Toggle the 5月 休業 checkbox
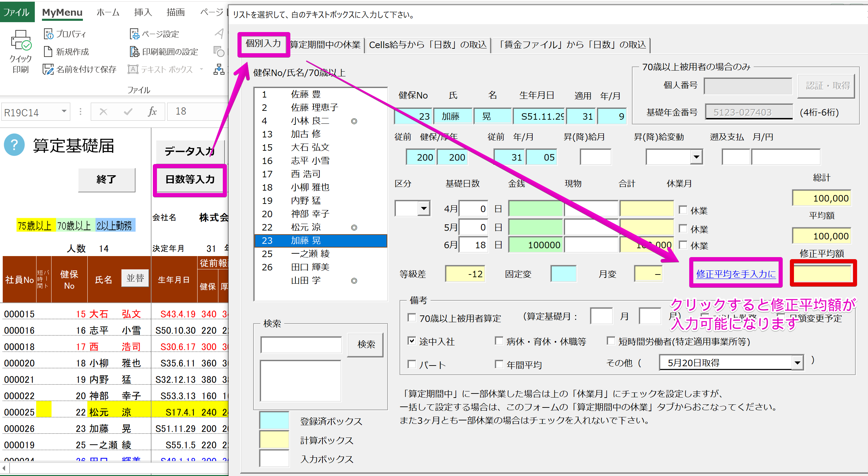Viewport: 868px width, 476px height. pyautogui.click(x=683, y=228)
